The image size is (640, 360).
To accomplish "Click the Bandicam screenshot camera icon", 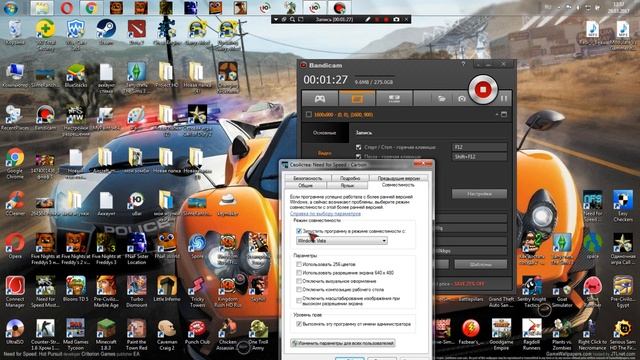I will point(462,99).
